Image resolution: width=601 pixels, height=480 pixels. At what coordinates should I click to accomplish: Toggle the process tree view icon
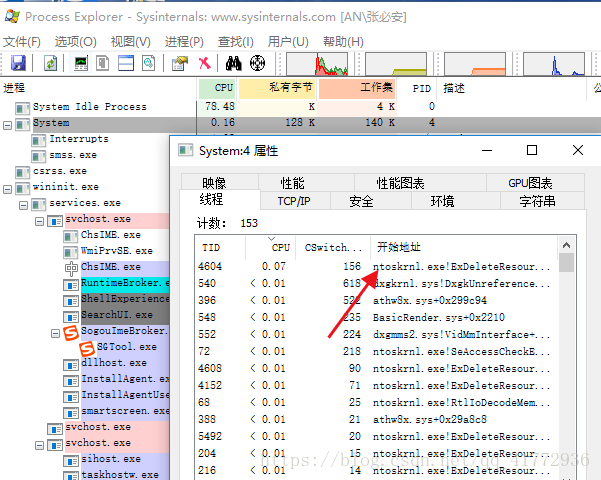click(x=102, y=63)
